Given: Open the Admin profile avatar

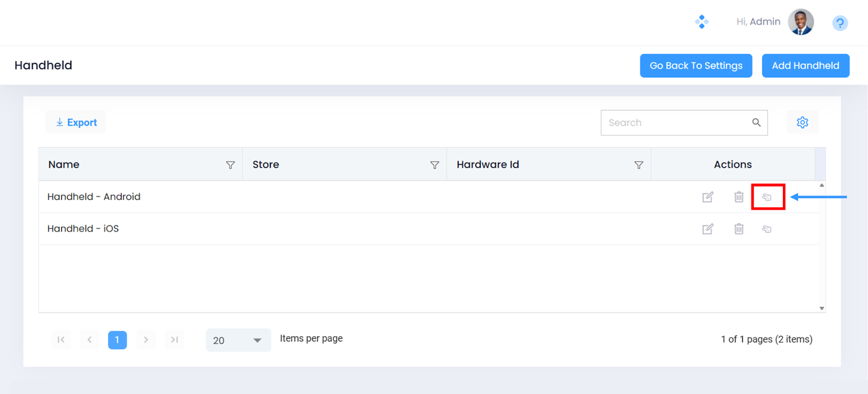Looking at the screenshot, I should pyautogui.click(x=801, y=22).
